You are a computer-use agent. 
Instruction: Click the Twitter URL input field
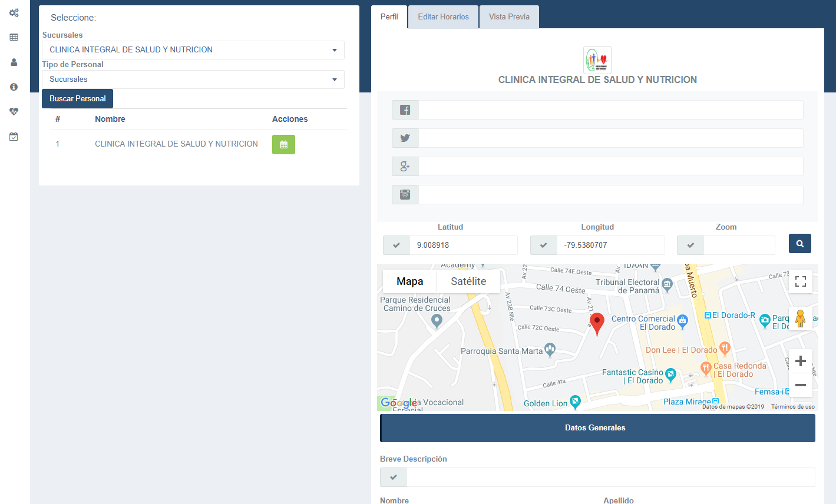[x=611, y=138]
